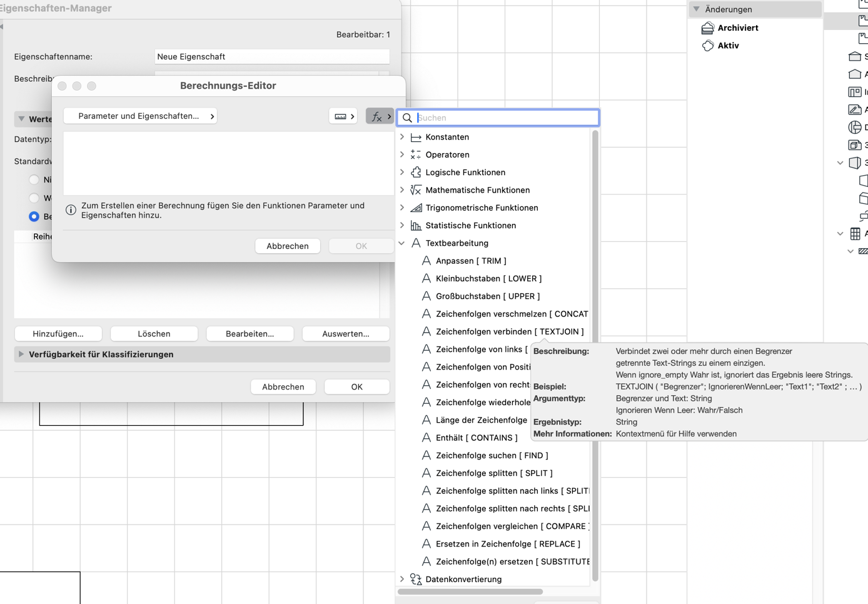
Task: Click the icon beside Zeichenfolgen verschmelzen
Action: point(426,314)
